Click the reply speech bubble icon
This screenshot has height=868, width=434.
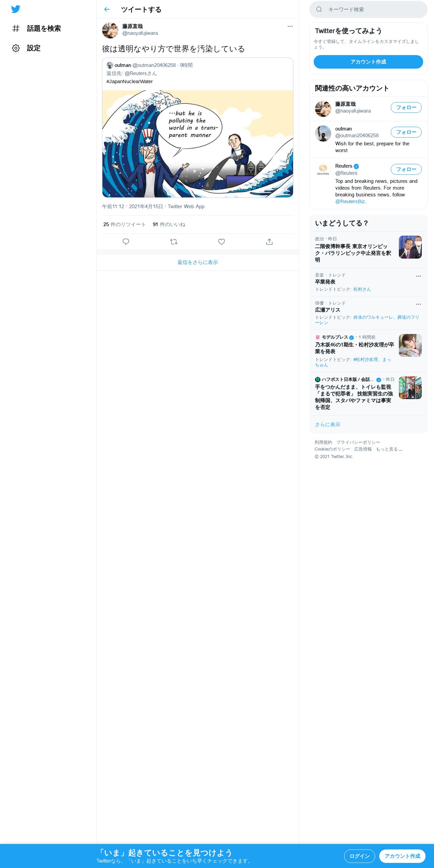tap(126, 242)
